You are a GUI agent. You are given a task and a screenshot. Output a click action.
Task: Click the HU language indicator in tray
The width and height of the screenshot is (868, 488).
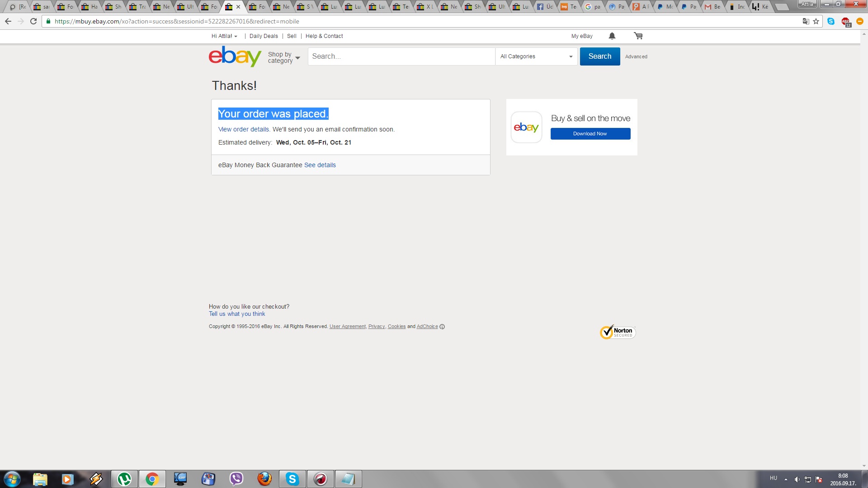(774, 478)
